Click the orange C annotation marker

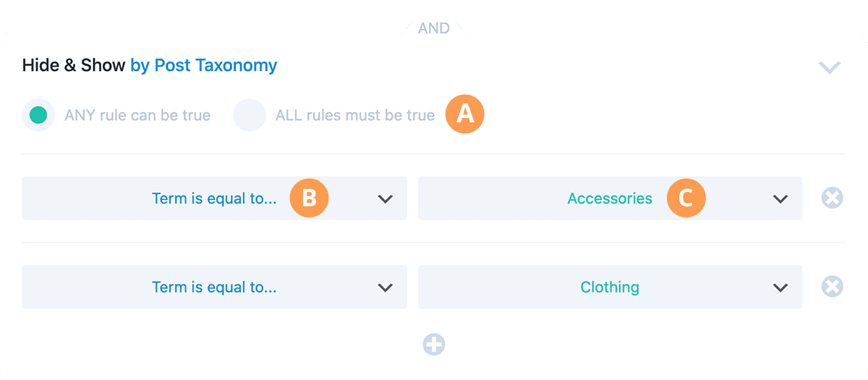pyautogui.click(x=686, y=198)
